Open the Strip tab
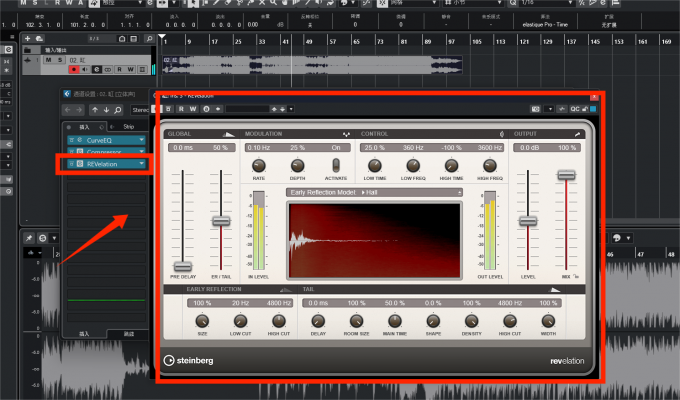The image size is (680, 400). [x=128, y=127]
